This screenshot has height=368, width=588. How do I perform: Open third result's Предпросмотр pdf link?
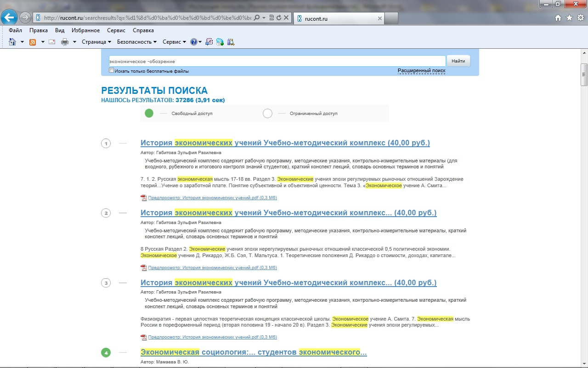[213, 337]
